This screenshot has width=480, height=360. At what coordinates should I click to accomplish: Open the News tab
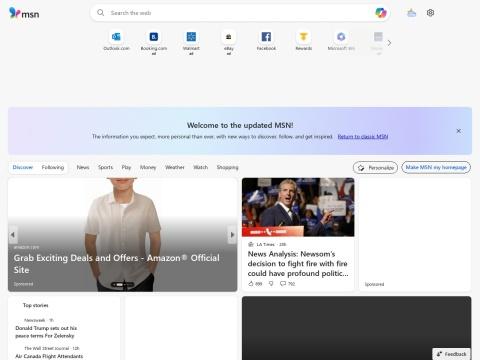tap(83, 167)
